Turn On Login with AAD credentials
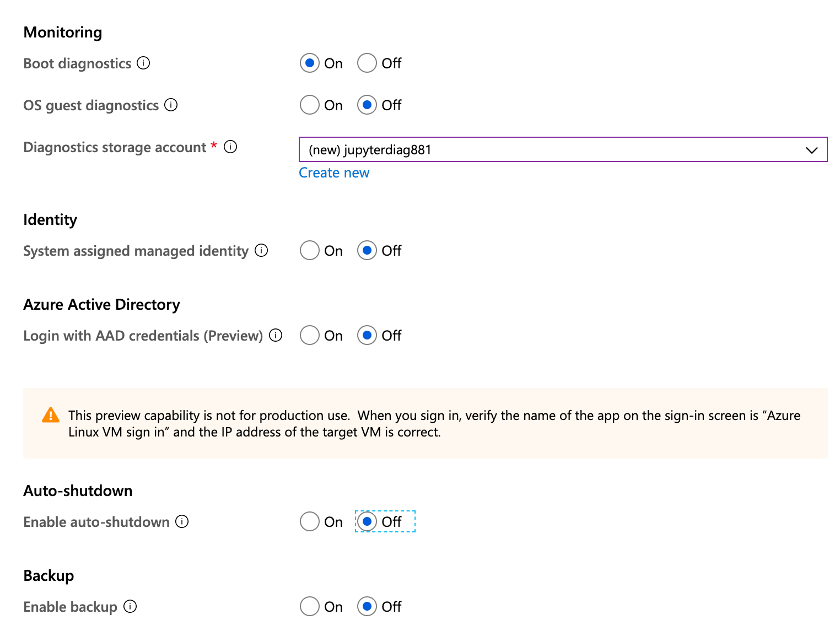Viewport: 840px width, 636px height. coord(310,335)
